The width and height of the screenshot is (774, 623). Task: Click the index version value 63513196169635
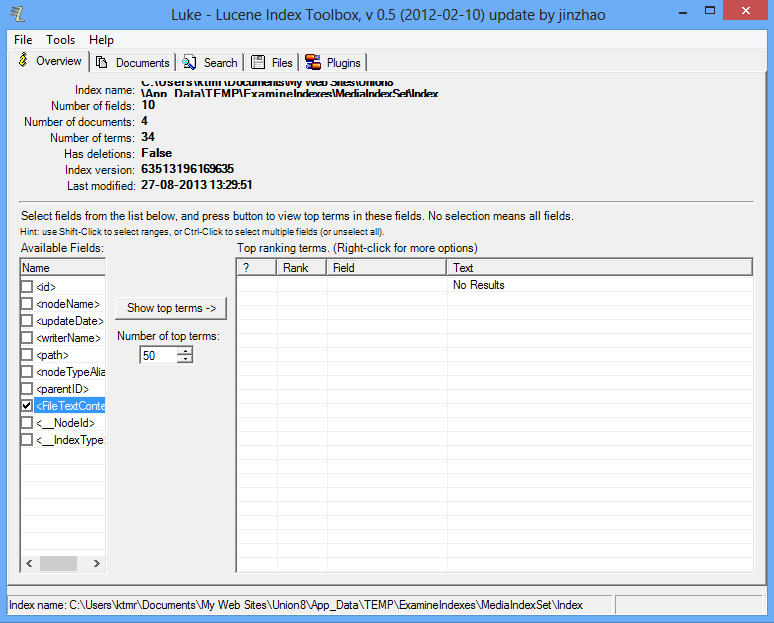click(x=188, y=169)
